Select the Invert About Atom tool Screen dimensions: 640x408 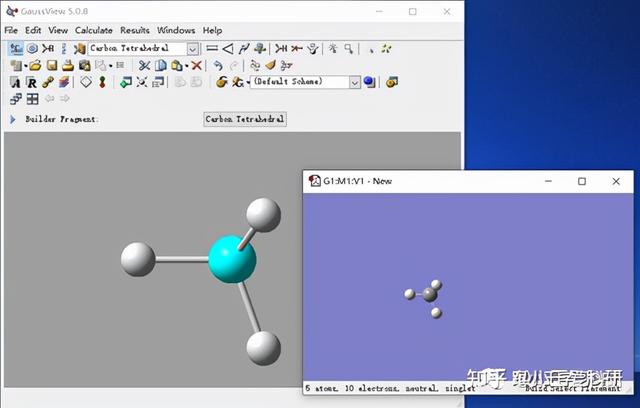pyautogui.click(x=313, y=49)
